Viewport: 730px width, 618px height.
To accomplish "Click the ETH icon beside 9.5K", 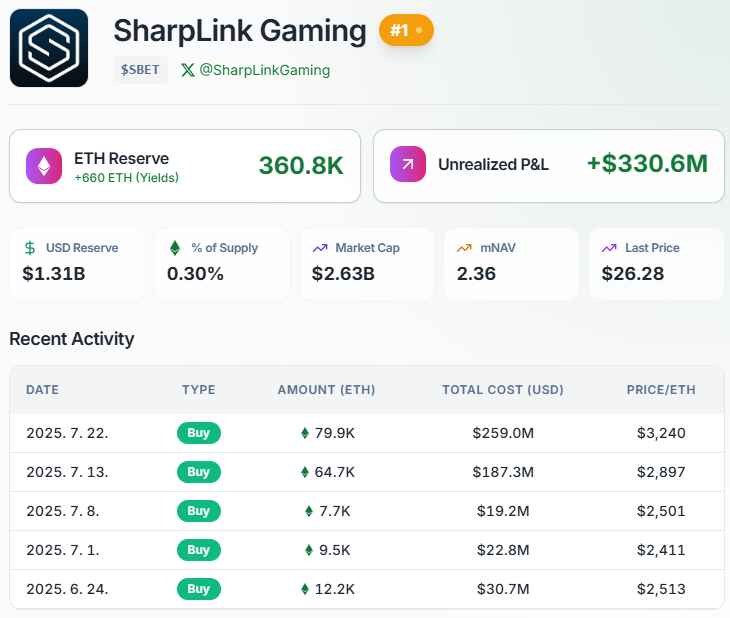I will [309, 550].
